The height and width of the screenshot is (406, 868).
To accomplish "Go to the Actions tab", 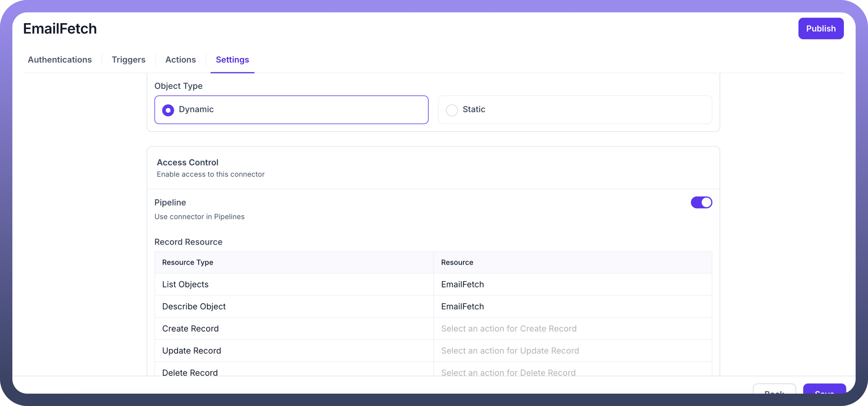I will click(180, 60).
